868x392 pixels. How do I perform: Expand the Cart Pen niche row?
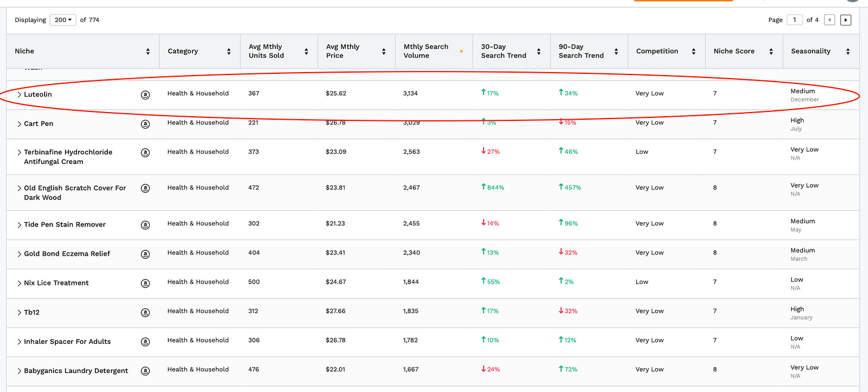coord(19,124)
